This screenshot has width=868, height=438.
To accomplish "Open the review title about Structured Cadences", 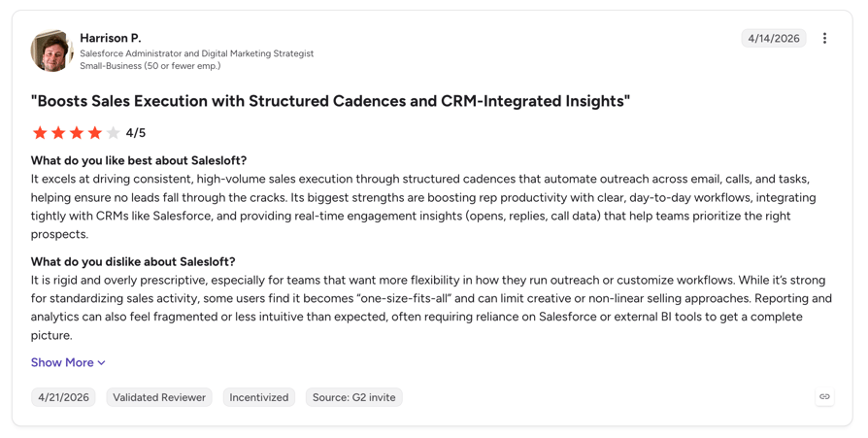I will 330,101.
